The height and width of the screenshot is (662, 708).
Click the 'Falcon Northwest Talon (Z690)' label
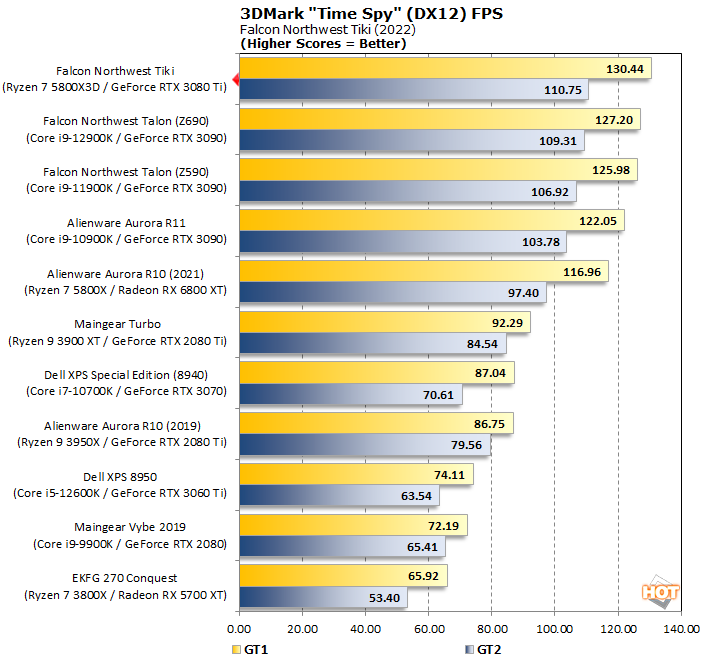[x=126, y=121]
